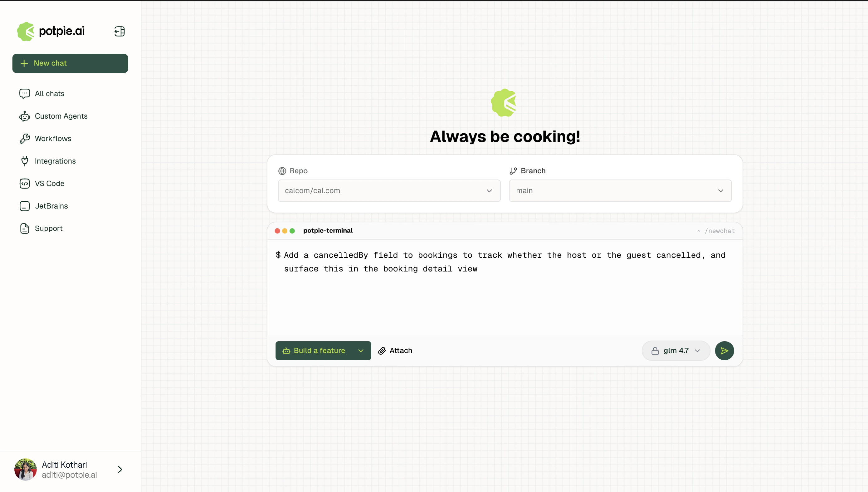
Task: Open the Custom Agents section
Action: (61, 116)
